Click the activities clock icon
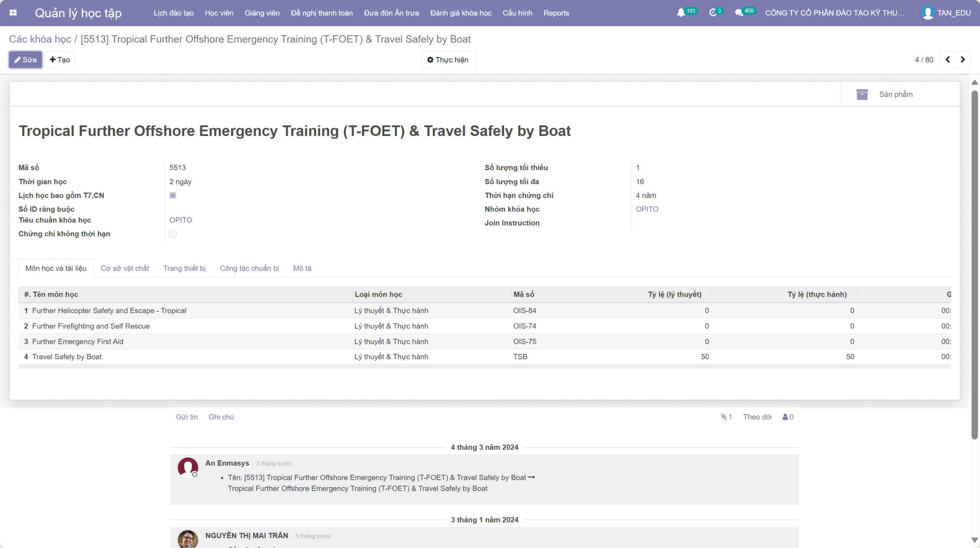 click(712, 13)
